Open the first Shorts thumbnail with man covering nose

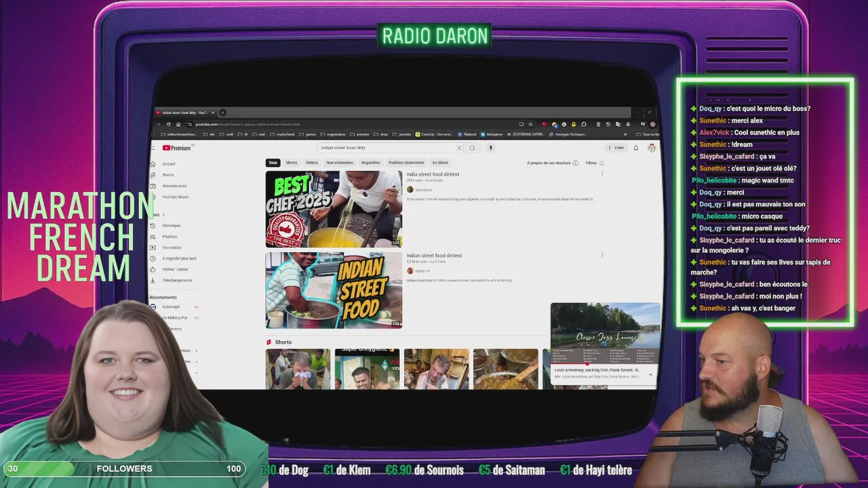[x=298, y=369]
